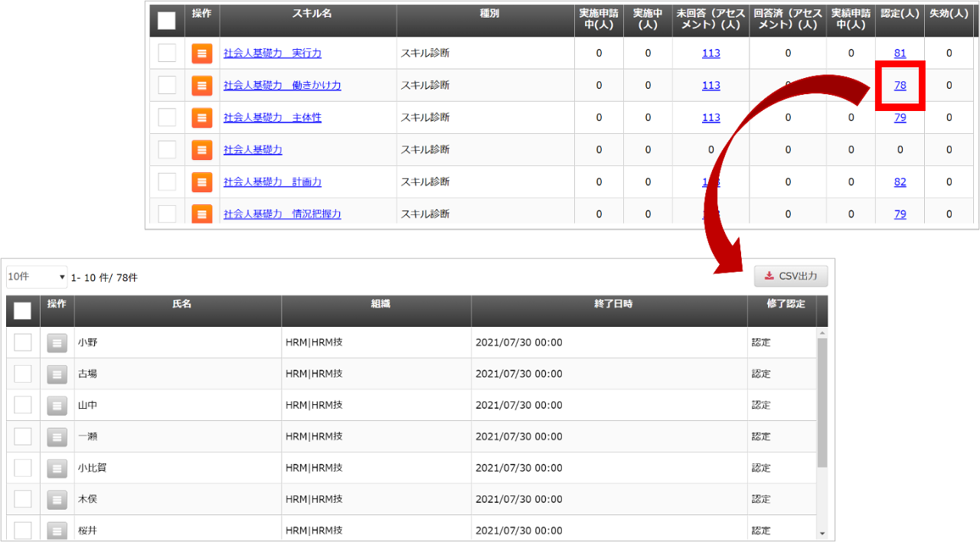Open orange action menu for 働きかけ力 row

coord(201,85)
